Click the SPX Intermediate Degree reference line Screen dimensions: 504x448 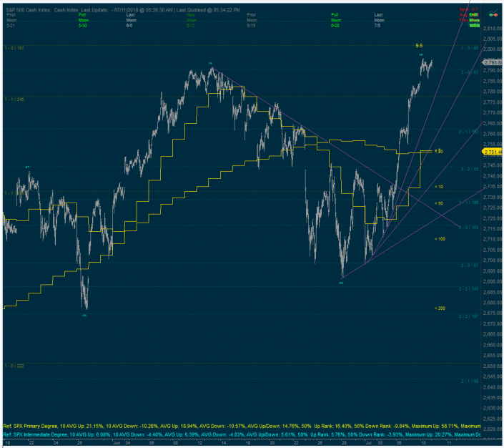coord(242,435)
